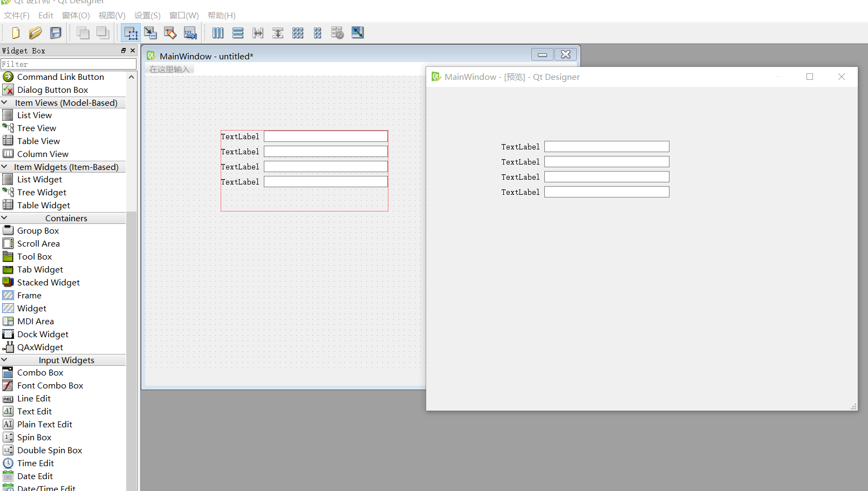Float the Widget Box panel
Image resolution: width=868 pixels, height=491 pixels.
click(124, 50)
